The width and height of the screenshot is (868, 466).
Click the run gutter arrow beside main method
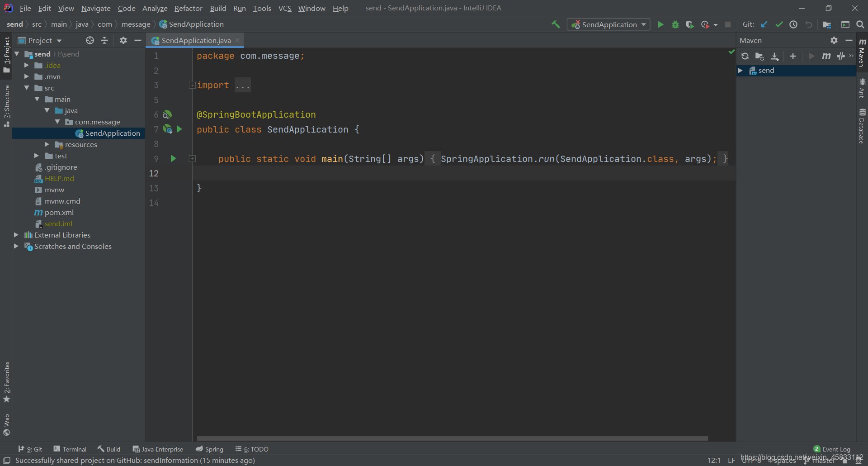pyautogui.click(x=173, y=158)
